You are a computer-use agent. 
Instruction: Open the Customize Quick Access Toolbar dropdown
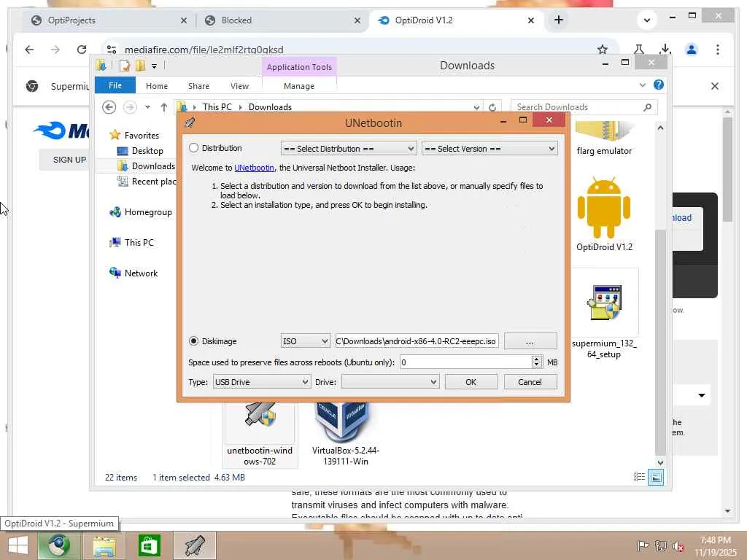pos(154,66)
